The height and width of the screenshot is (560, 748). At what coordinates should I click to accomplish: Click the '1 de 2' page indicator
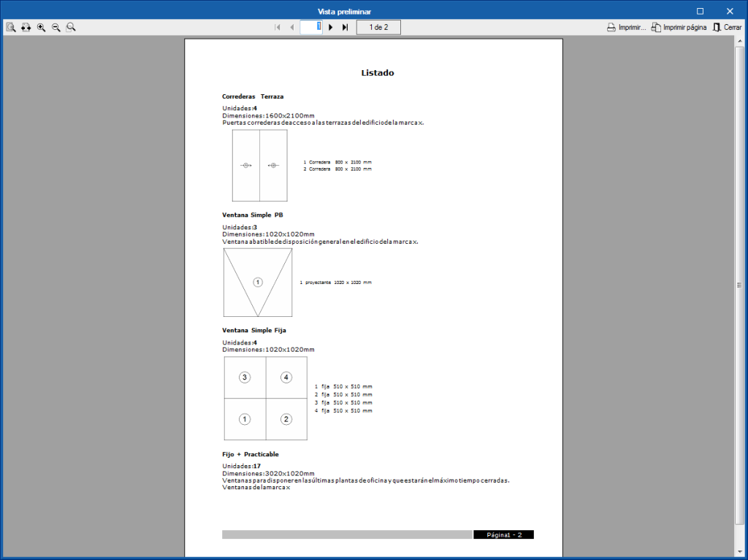click(379, 27)
